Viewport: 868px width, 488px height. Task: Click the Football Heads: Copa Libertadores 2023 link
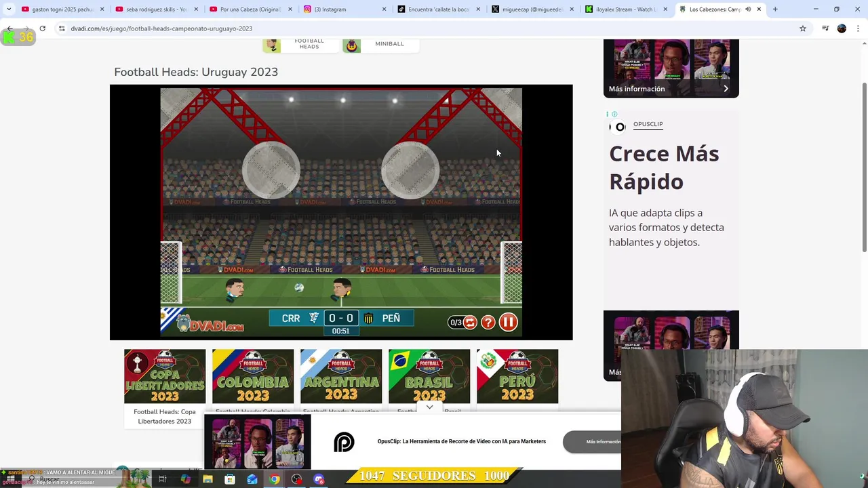(165, 416)
